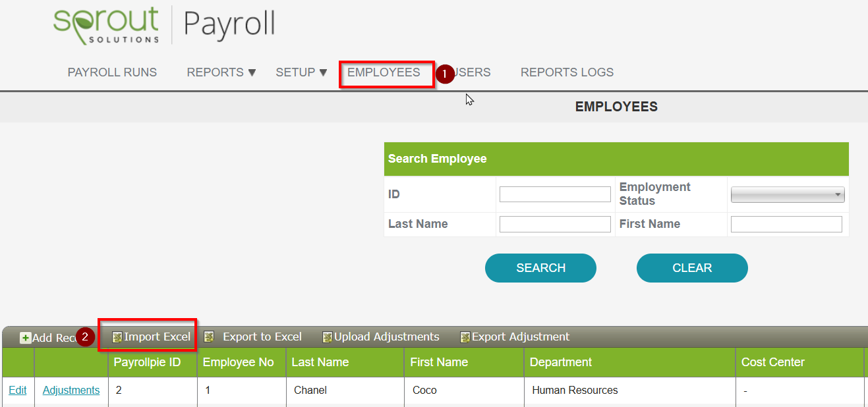The width and height of the screenshot is (868, 407).
Task: Click the Edit link for Chanel
Action: (x=18, y=390)
